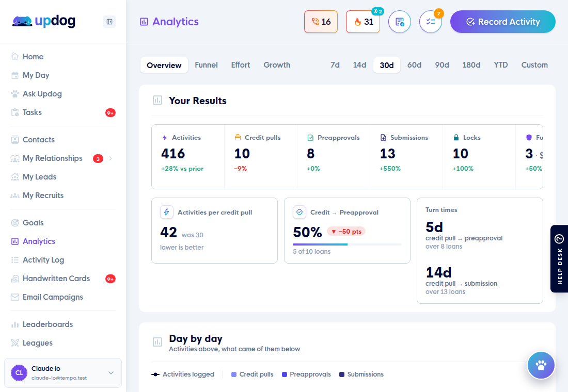Click the Preapprovals 8 stat card
Image resolution: width=568 pixels, height=392 pixels.
[x=334, y=157]
